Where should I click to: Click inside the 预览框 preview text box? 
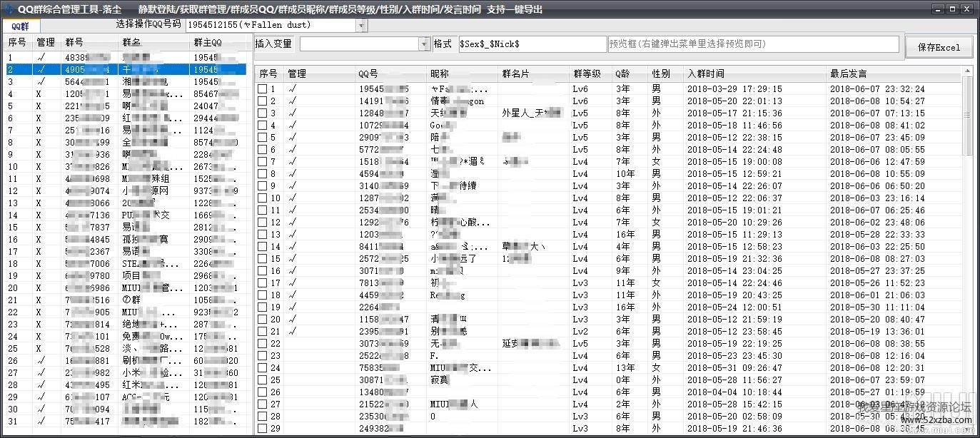[752, 44]
